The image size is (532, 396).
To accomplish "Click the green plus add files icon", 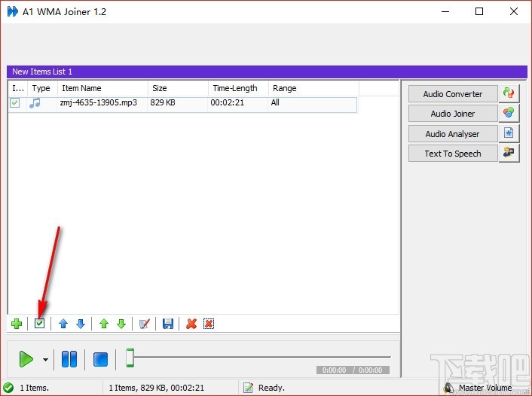I will (17, 324).
